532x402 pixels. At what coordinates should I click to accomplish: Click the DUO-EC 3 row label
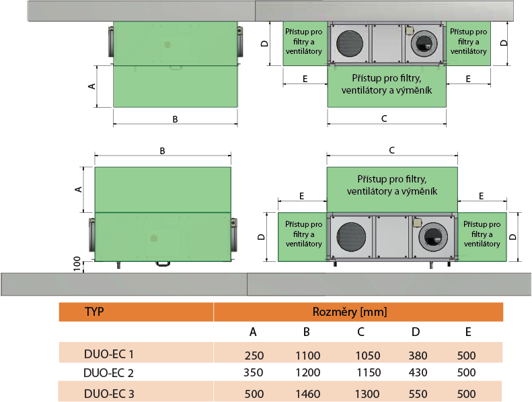point(109,394)
